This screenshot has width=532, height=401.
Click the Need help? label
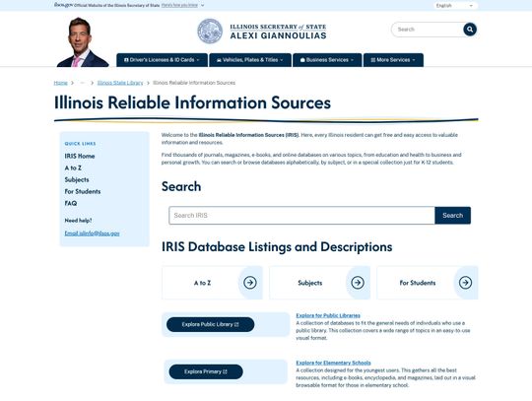pyautogui.click(x=78, y=221)
